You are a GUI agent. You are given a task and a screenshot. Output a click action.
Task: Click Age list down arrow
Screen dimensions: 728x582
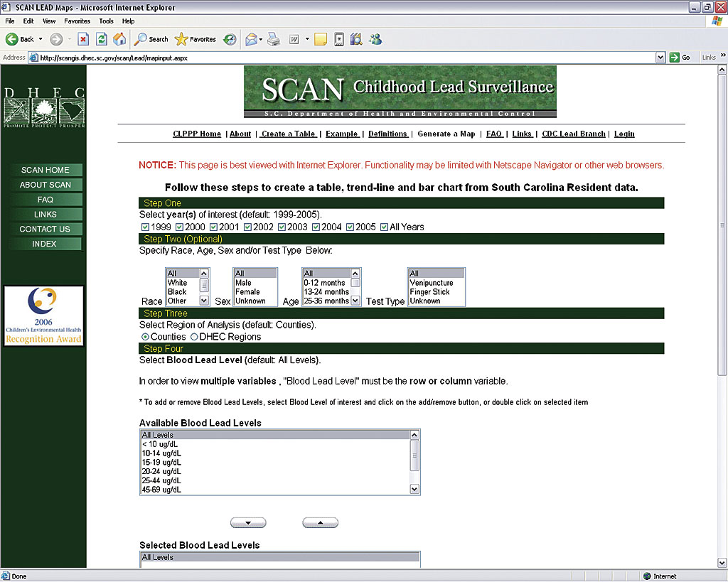pyautogui.click(x=355, y=301)
